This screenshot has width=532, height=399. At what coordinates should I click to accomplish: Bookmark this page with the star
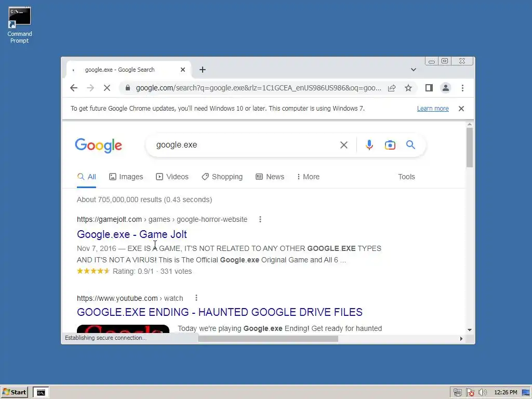[x=408, y=88]
